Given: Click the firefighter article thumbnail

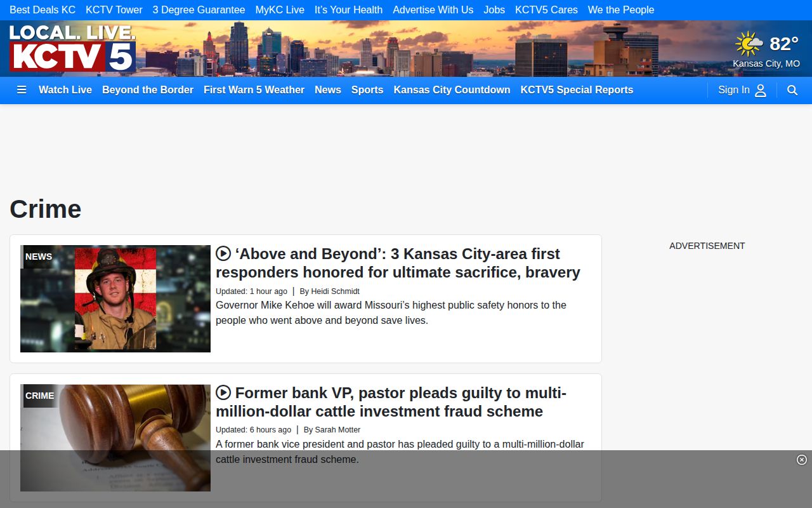Looking at the screenshot, I should click(115, 298).
